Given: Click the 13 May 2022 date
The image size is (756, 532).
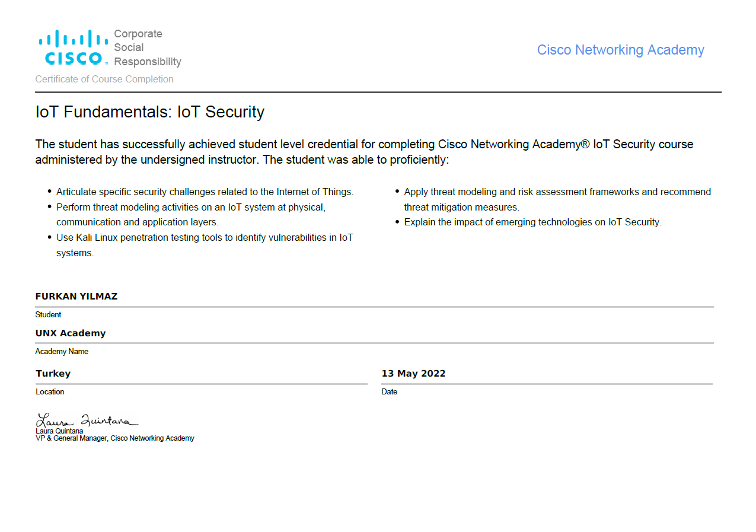Looking at the screenshot, I should 413,374.
